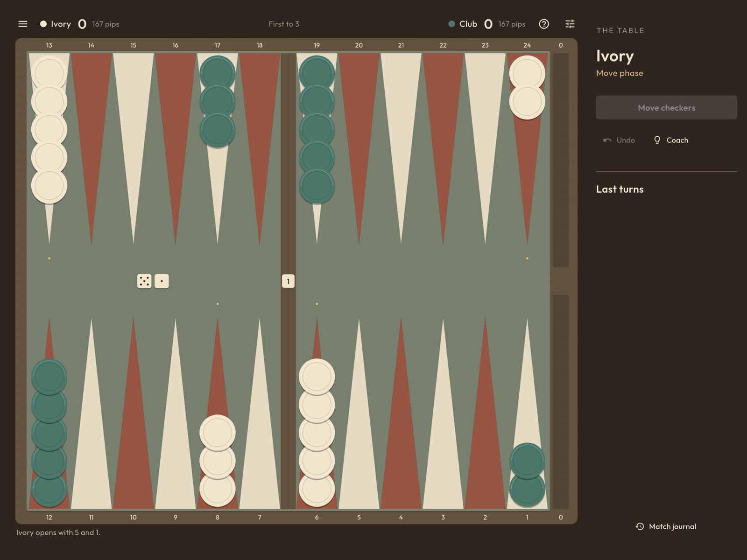Click the Undo label

pyautogui.click(x=626, y=140)
